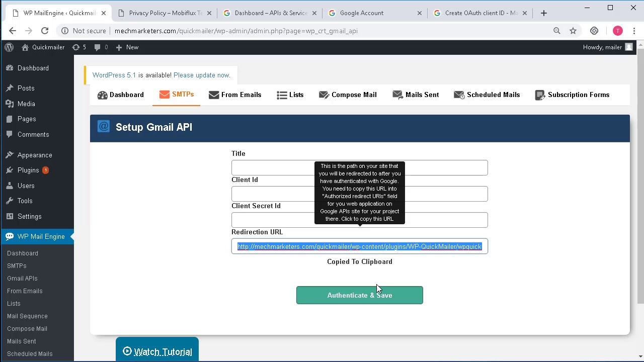Open the updates icon showing 5

(79, 47)
